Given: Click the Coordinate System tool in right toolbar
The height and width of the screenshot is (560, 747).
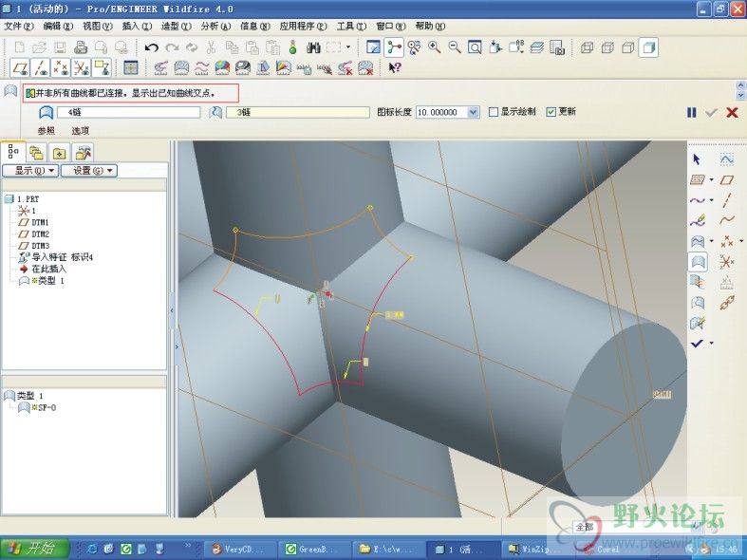Looking at the screenshot, I should coord(726,262).
